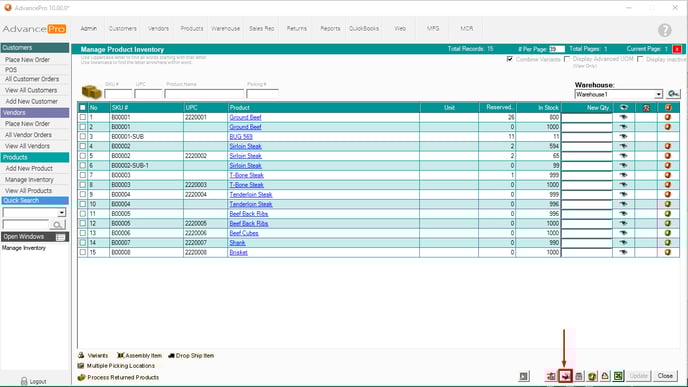Click the Open Windows list icon

coord(61,237)
